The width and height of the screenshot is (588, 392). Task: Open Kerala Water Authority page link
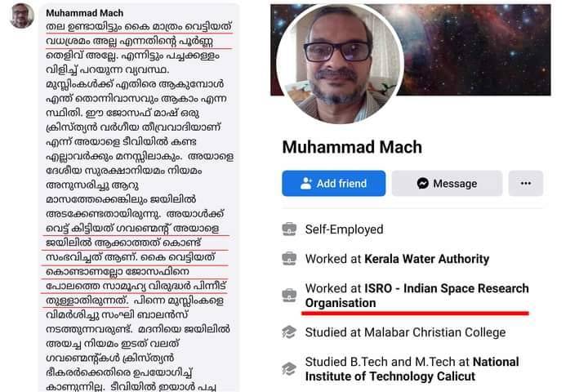pyautogui.click(x=427, y=259)
